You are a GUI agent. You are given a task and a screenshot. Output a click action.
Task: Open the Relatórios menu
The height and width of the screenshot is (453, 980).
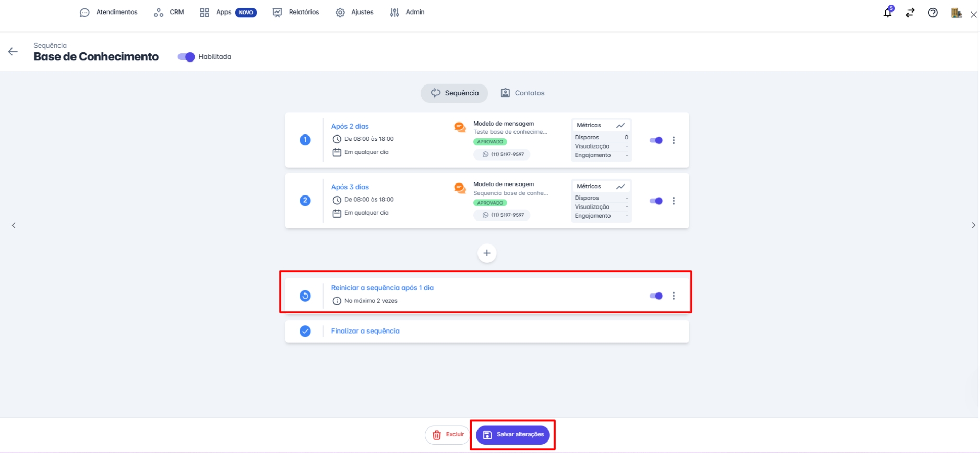296,12
